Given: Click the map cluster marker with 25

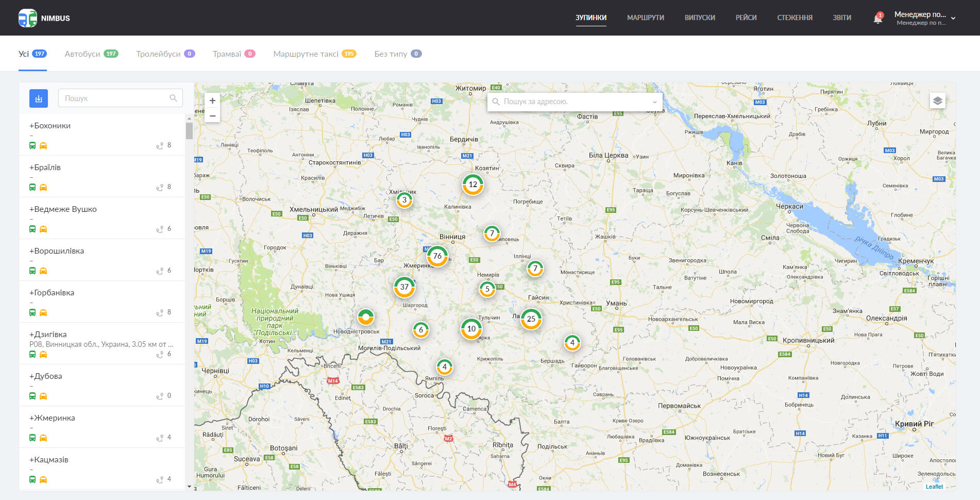Looking at the screenshot, I should click(531, 319).
